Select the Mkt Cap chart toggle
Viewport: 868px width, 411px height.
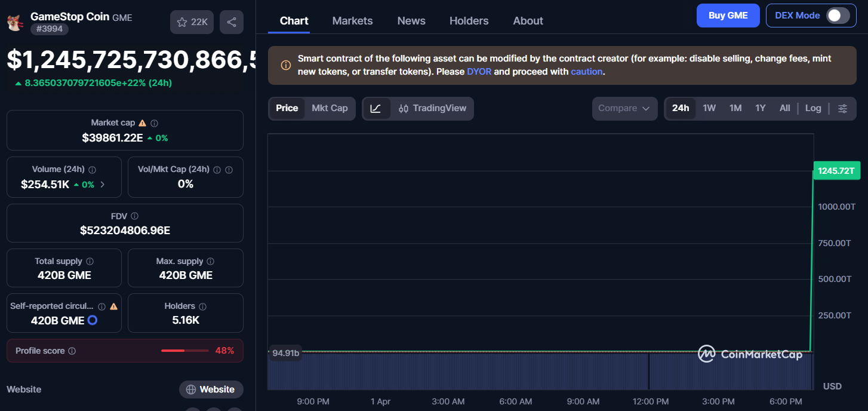pos(330,108)
